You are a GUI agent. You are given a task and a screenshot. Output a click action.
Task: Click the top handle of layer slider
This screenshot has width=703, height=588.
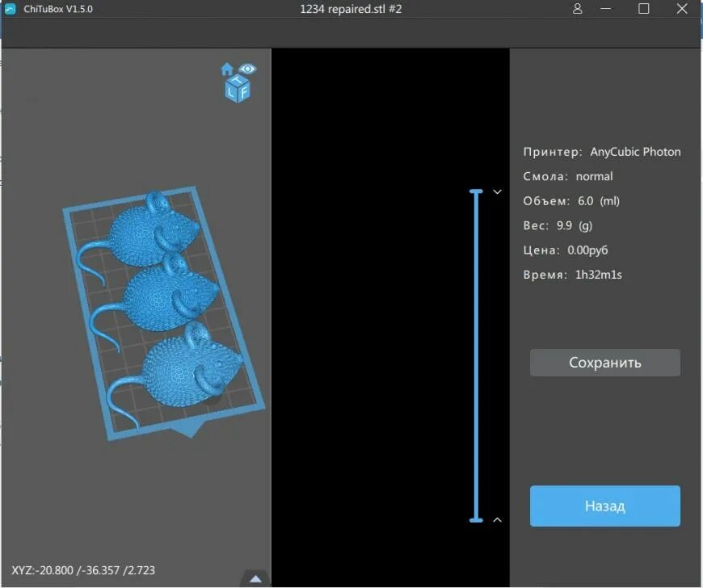click(476, 191)
